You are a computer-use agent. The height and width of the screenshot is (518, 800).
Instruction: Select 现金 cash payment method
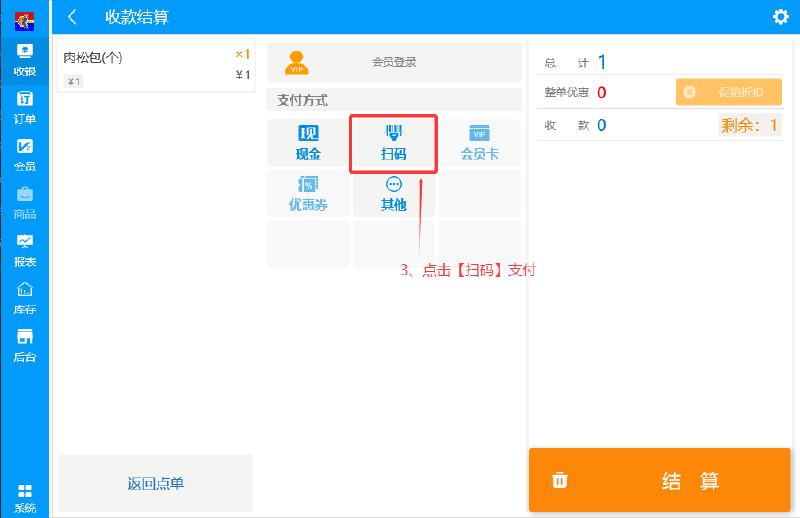308,143
